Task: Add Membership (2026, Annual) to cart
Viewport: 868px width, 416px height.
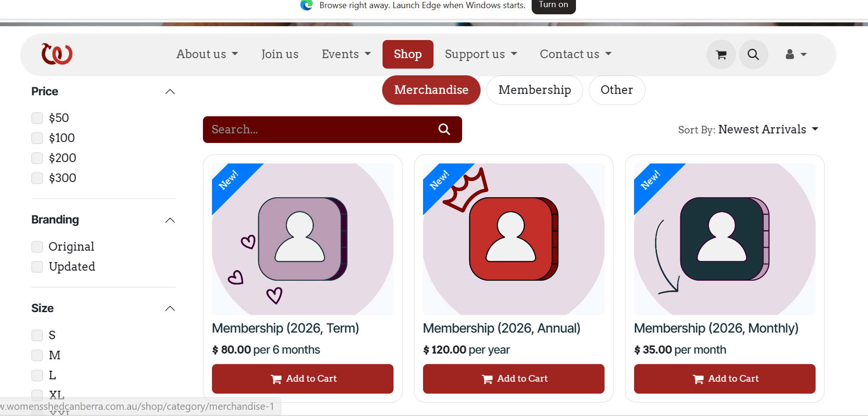Action: (514, 379)
